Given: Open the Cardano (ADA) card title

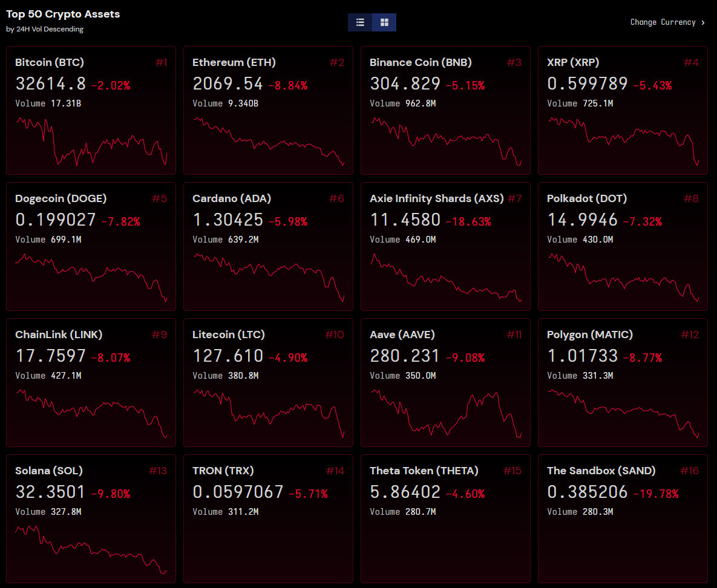Looking at the screenshot, I should (x=232, y=198).
